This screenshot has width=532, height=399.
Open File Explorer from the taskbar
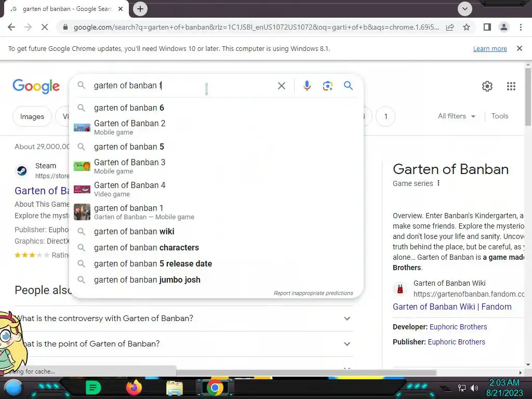click(x=175, y=388)
